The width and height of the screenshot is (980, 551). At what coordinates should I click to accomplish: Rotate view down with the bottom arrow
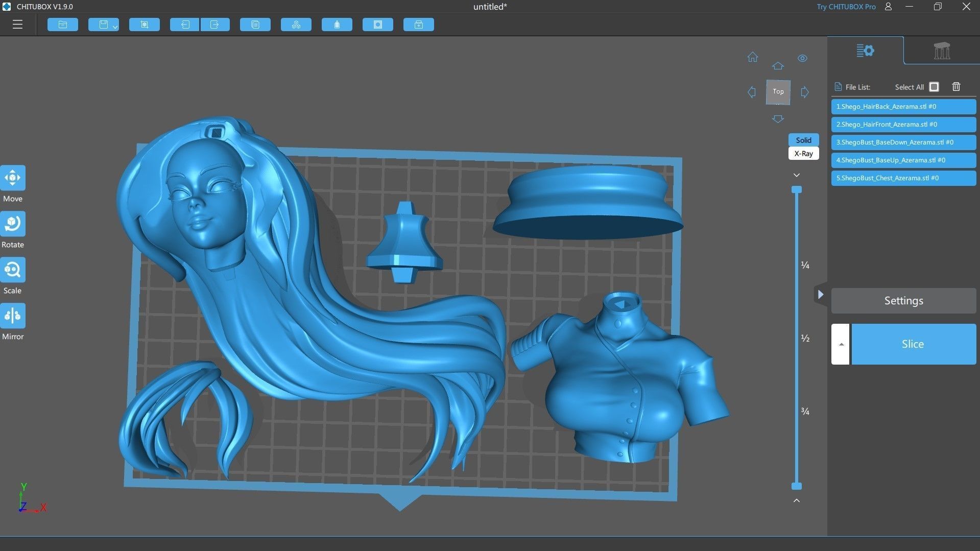[x=778, y=119]
